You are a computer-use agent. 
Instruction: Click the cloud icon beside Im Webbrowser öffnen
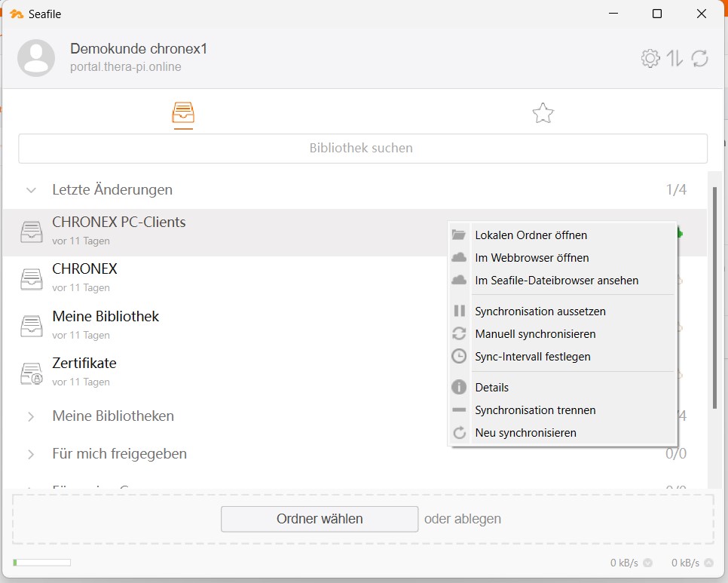pos(459,257)
